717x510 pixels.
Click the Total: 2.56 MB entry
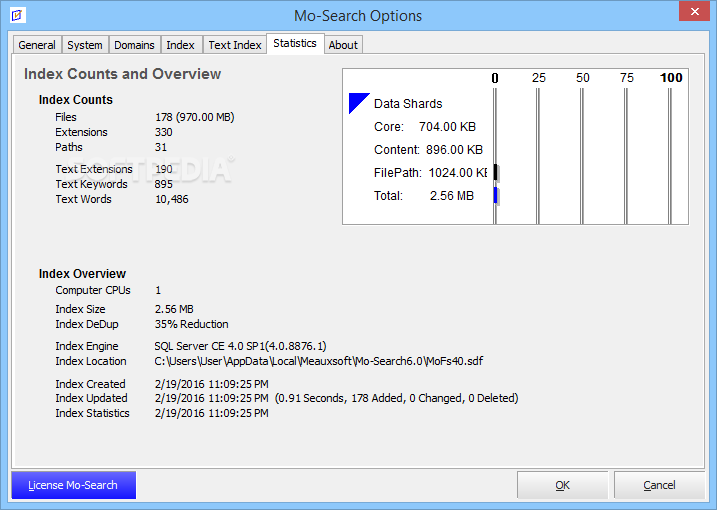click(x=424, y=196)
